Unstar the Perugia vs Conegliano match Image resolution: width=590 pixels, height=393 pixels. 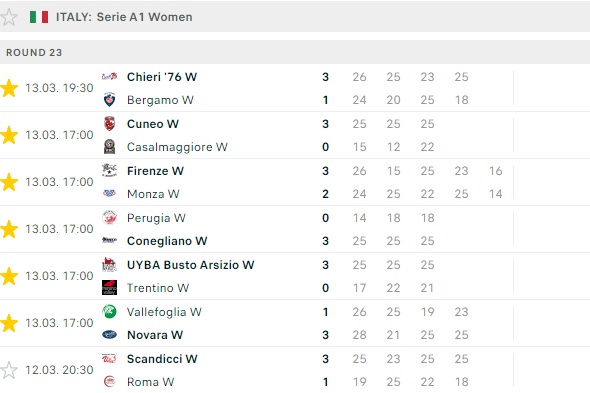(x=9, y=229)
